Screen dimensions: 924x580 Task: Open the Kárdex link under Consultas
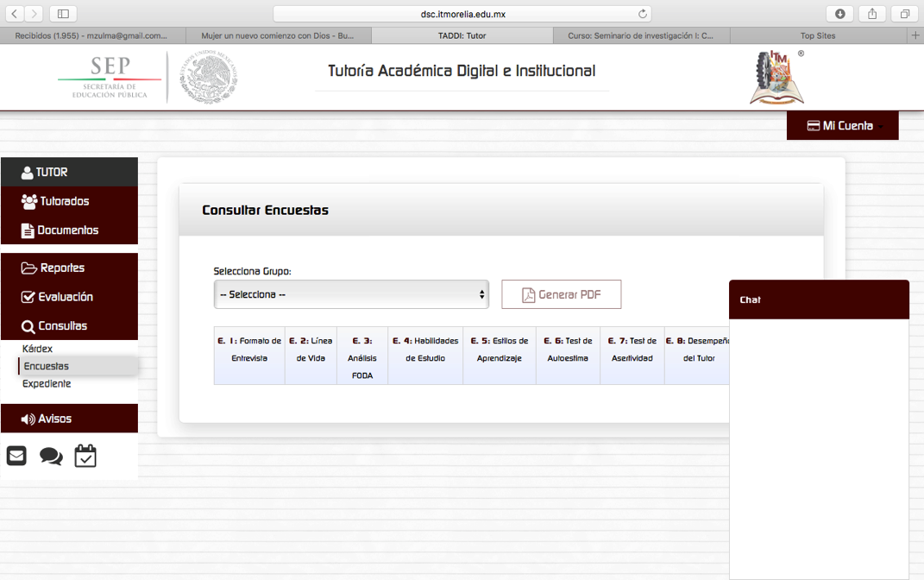click(x=38, y=349)
